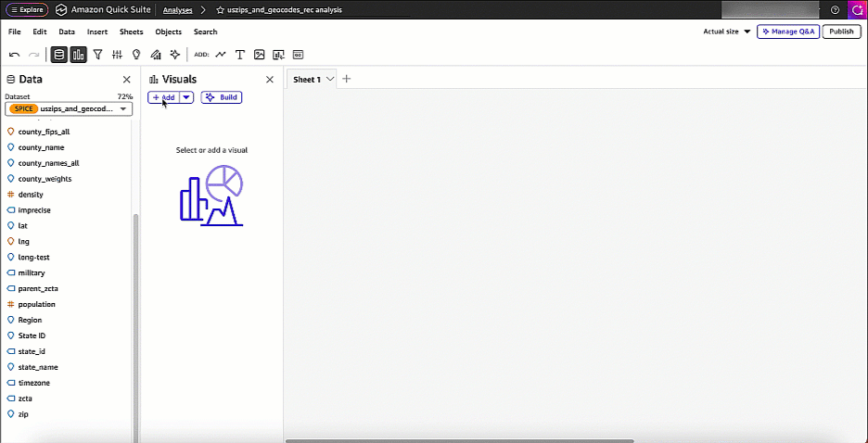Add a text box icon
The width and height of the screenshot is (868, 443).
(x=240, y=55)
